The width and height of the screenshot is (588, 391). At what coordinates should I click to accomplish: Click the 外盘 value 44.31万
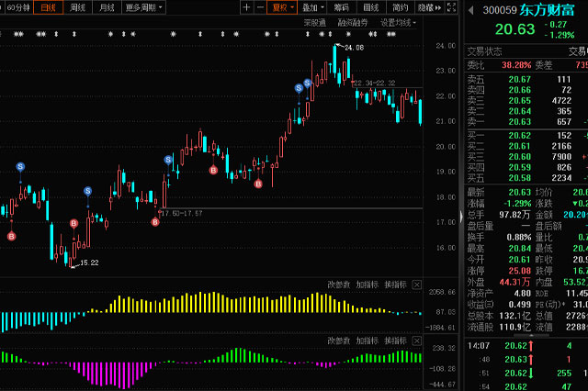515,282
